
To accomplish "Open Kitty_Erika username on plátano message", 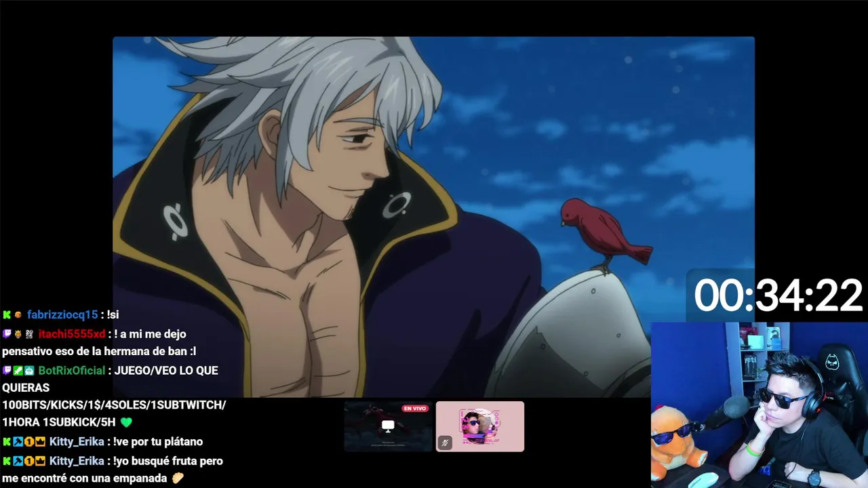I will (x=77, y=441).
